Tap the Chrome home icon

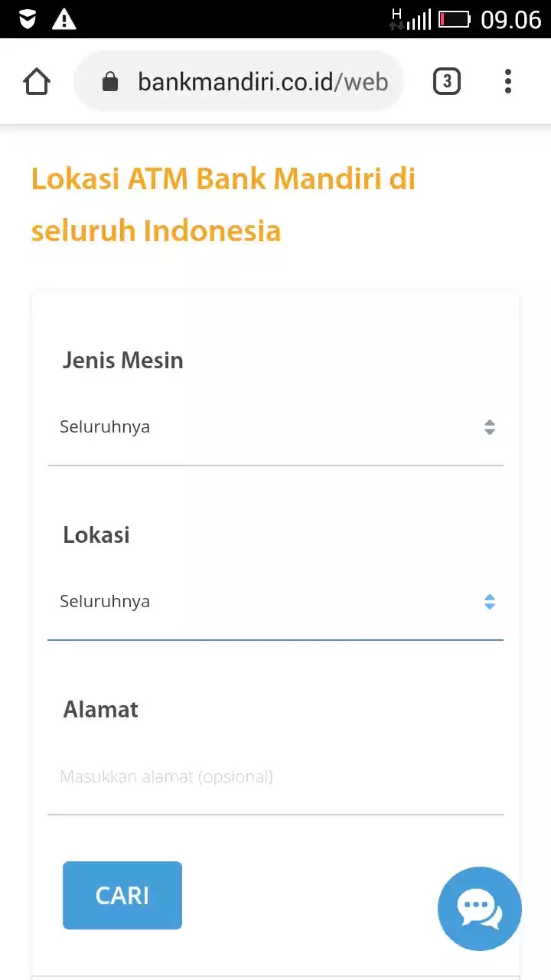pyautogui.click(x=36, y=81)
